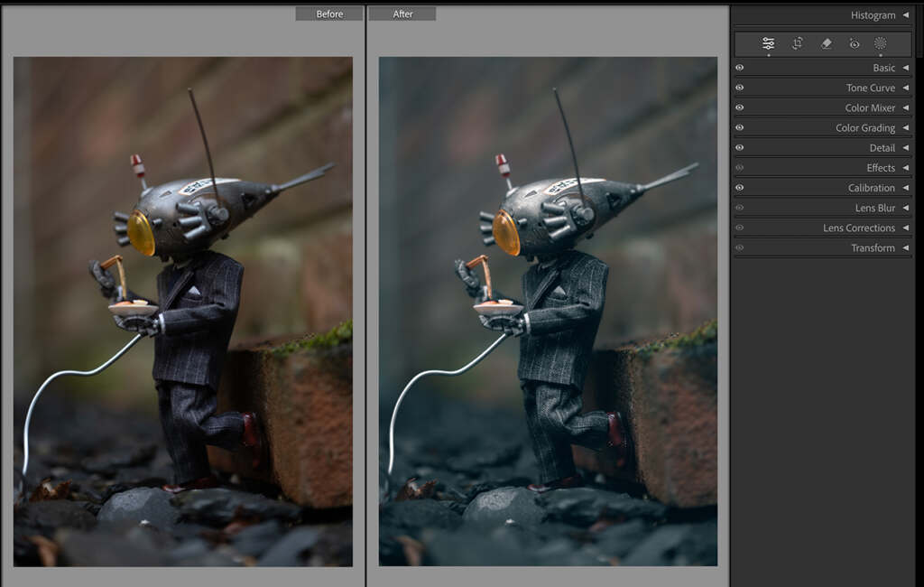The image size is (924, 587).
Task: Toggle the Calibration eye icon
Action: [740, 188]
